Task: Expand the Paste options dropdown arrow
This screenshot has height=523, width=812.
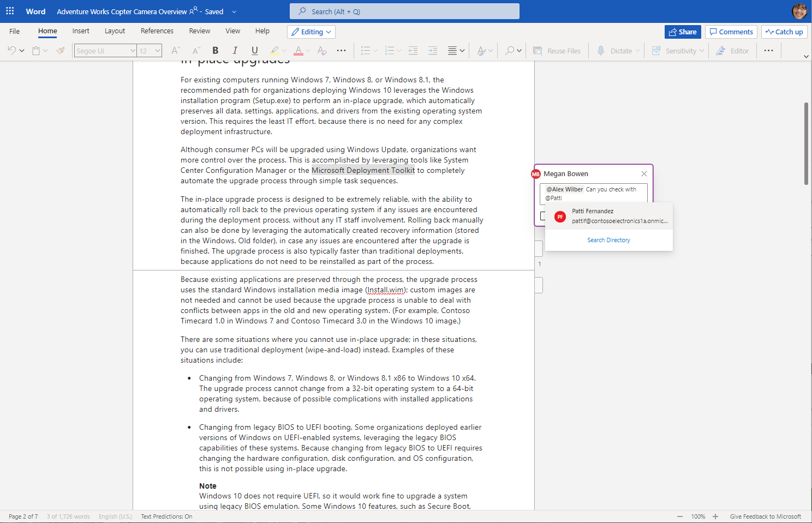Action: click(45, 51)
